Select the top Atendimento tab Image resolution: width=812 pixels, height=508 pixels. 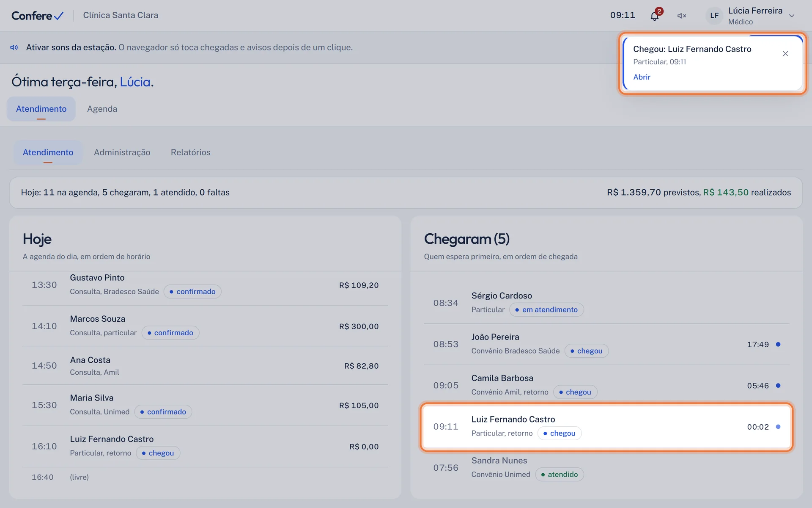pyautogui.click(x=41, y=109)
